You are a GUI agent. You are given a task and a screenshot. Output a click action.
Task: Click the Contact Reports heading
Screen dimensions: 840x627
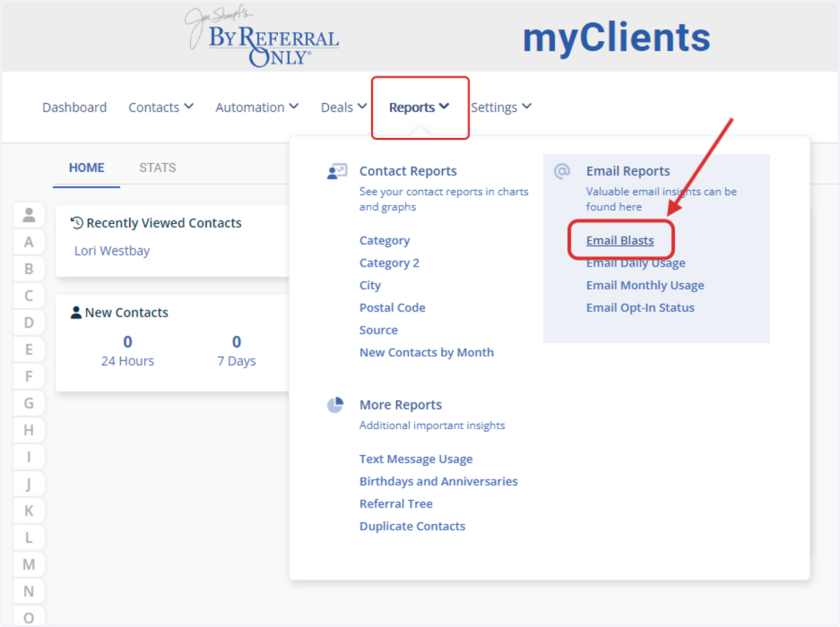[408, 171]
